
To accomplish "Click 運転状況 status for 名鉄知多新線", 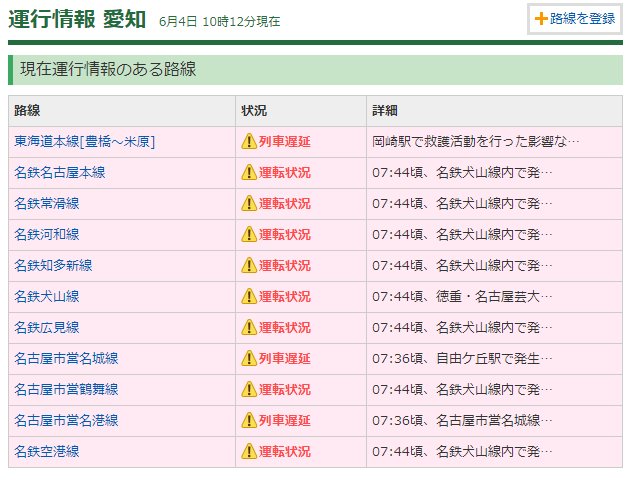I will [285, 266].
